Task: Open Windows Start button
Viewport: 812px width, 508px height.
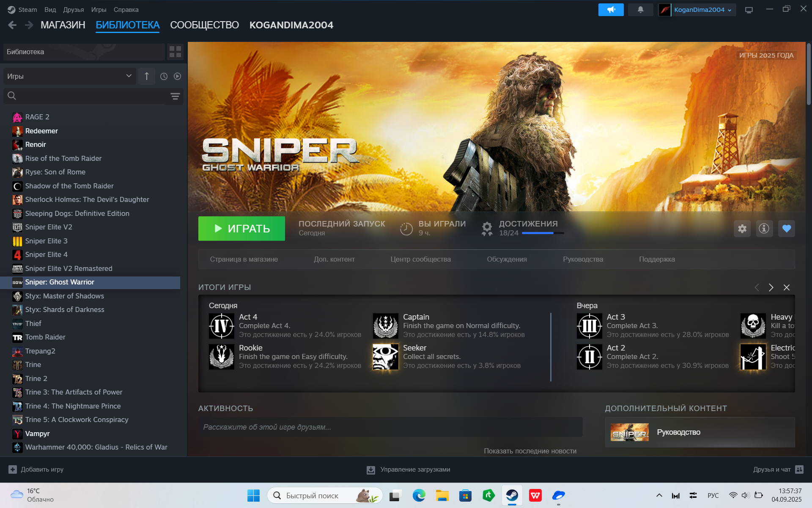Action: click(x=253, y=495)
